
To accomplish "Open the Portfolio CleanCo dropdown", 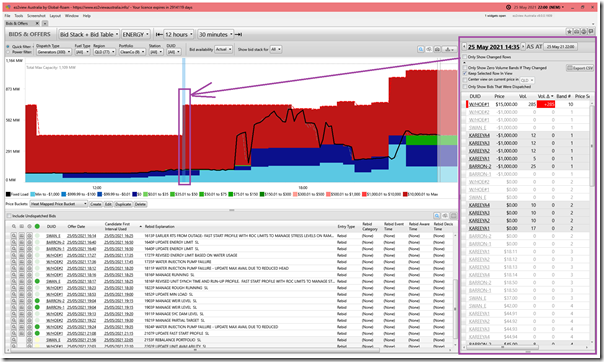I will 132,52.
